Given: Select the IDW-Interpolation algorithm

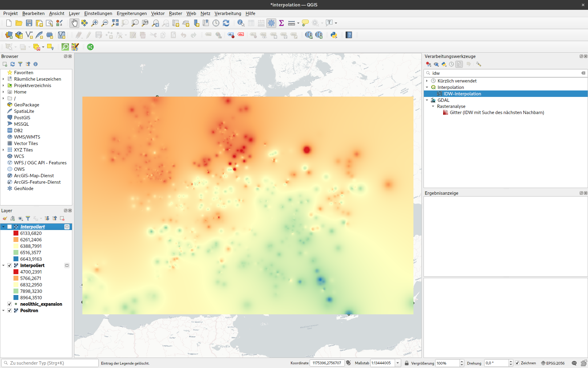Looking at the screenshot, I should tap(462, 94).
